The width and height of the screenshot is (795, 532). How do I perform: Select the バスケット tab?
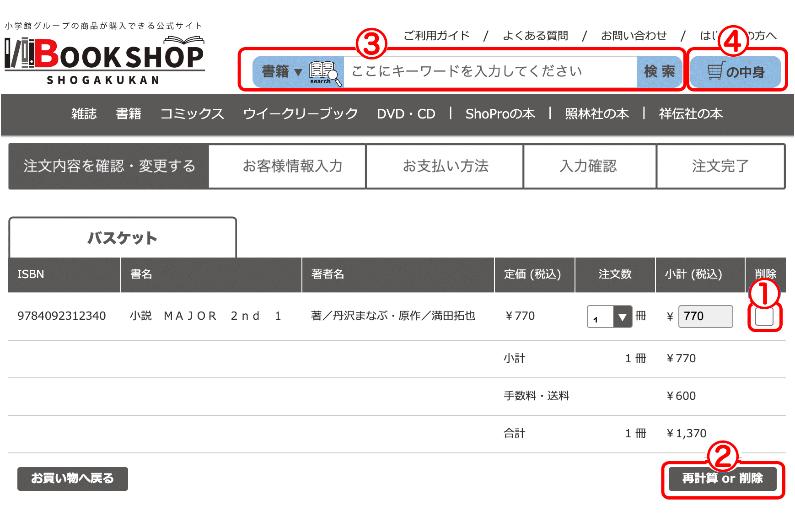[122, 238]
